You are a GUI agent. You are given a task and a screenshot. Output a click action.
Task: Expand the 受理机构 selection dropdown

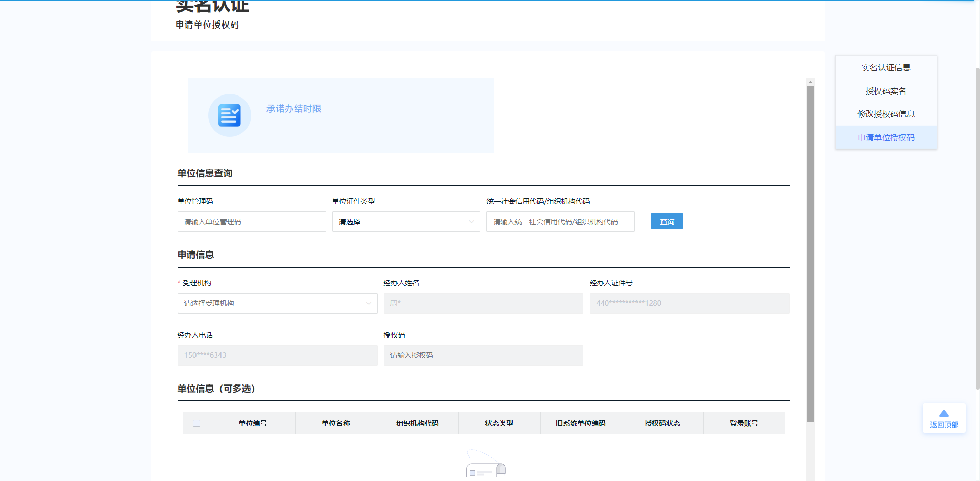(x=277, y=303)
